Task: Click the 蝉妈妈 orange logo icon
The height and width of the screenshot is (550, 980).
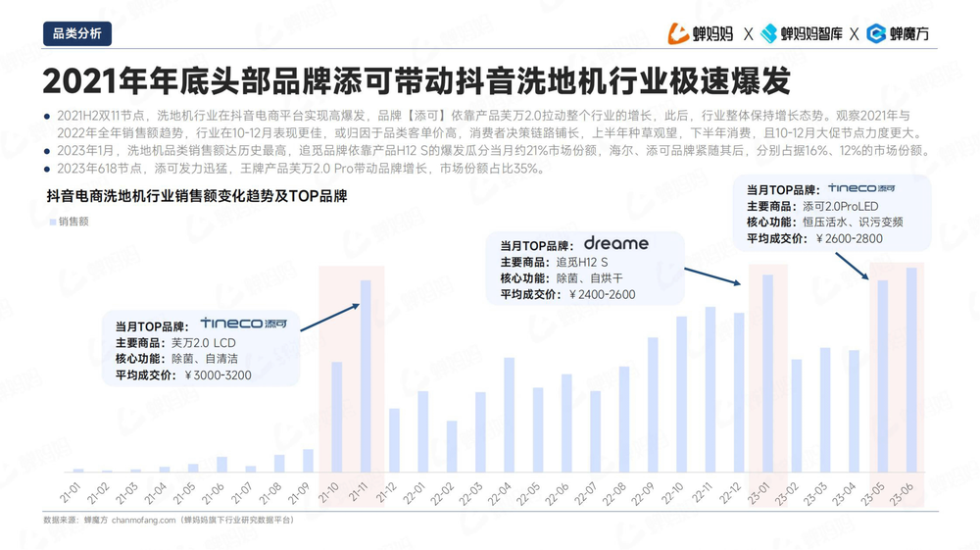Action: coord(678,33)
